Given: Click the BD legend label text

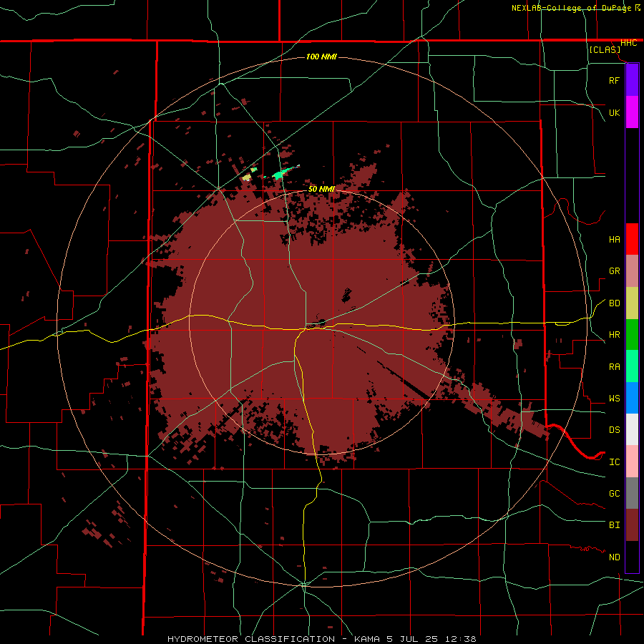Looking at the screenshot, I should coord(614,303).
